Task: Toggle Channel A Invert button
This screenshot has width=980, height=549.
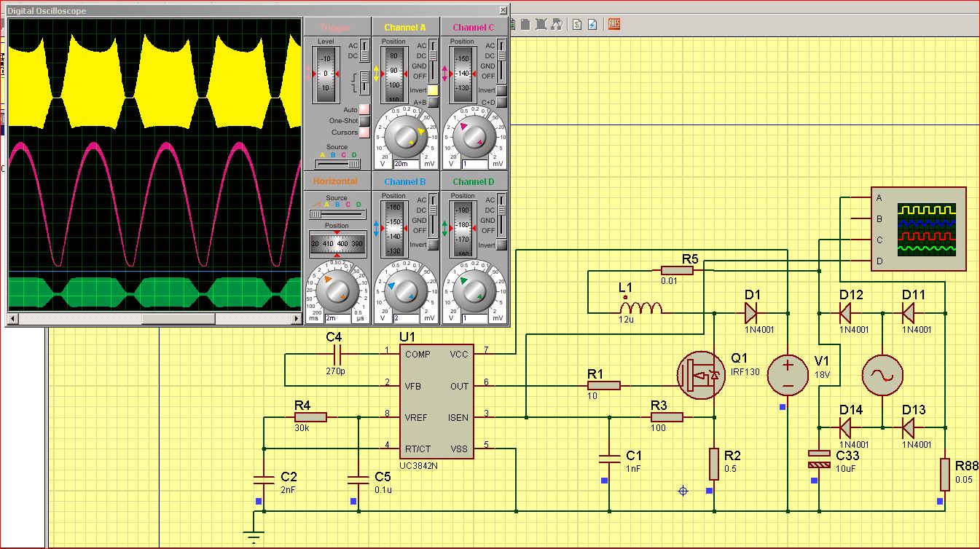Action: 433,90
